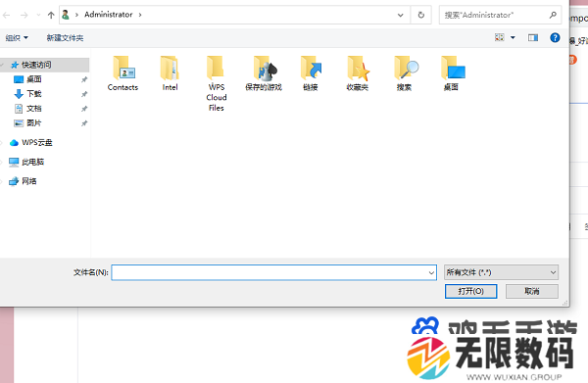The image size is (588, 383).
Task: Select 图片 in quick access sidebar
Action: pos(33,122)
